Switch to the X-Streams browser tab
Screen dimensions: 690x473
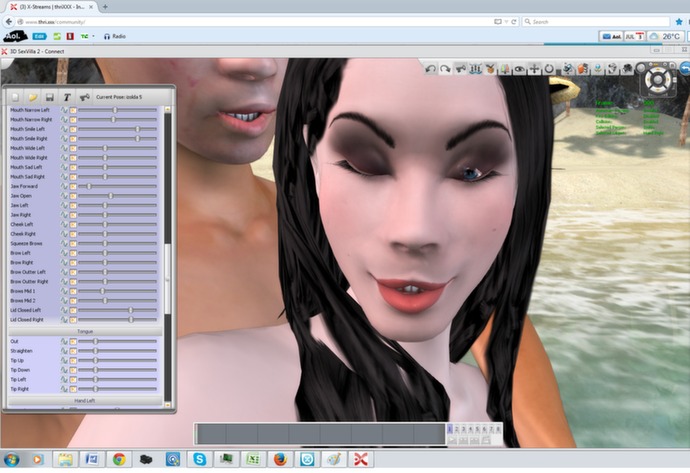[x=53, y=7]
